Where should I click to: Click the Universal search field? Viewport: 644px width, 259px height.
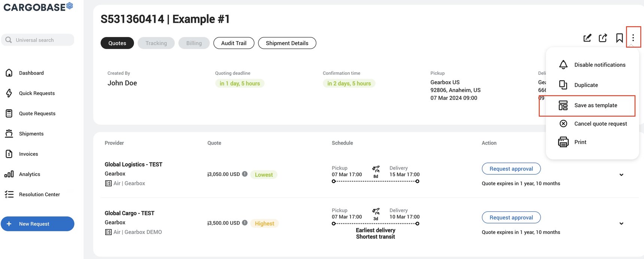(x=41, y=40)
